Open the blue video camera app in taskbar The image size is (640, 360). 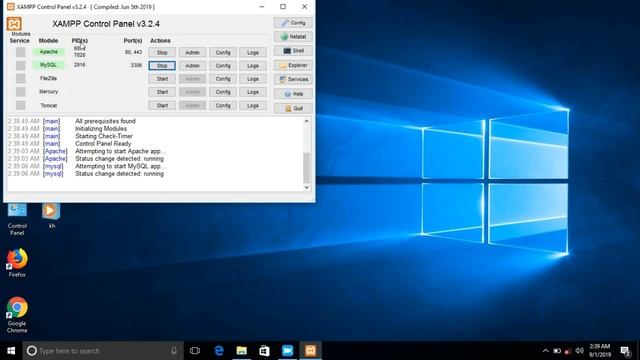point(287,351)
